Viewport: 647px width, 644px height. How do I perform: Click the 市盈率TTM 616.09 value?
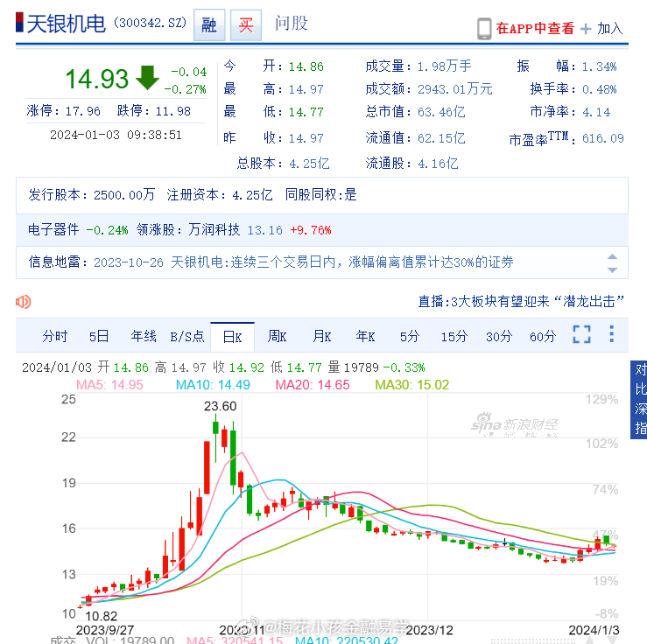[x=603, y=138]
